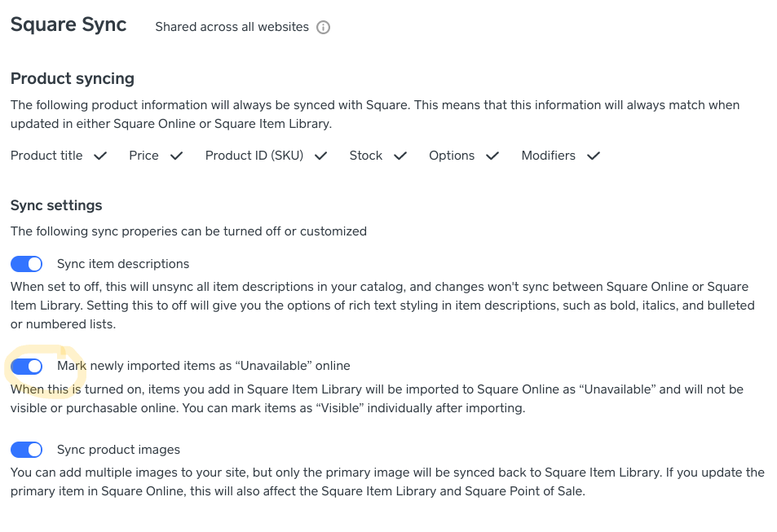
Task: Click the Shared across all websites text
Action: [x=232, y=27]
